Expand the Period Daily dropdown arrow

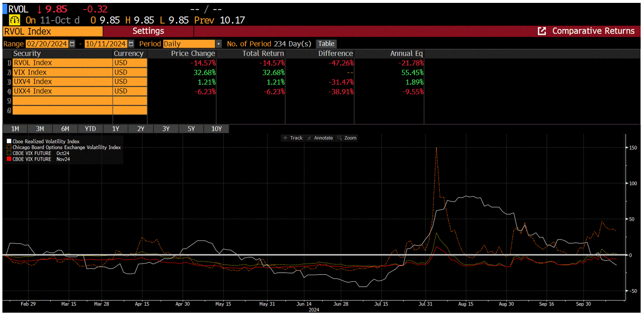[219, 44]
